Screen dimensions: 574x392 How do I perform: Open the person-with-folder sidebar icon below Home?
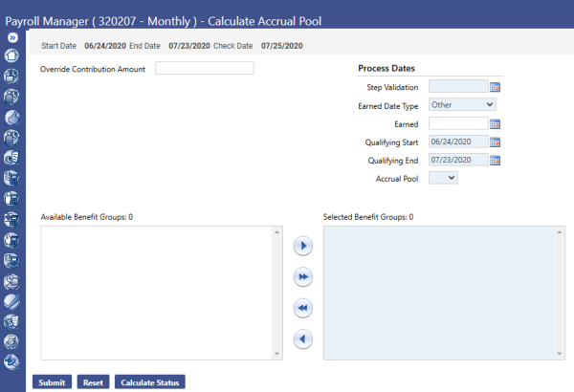(x=11, y=76)
